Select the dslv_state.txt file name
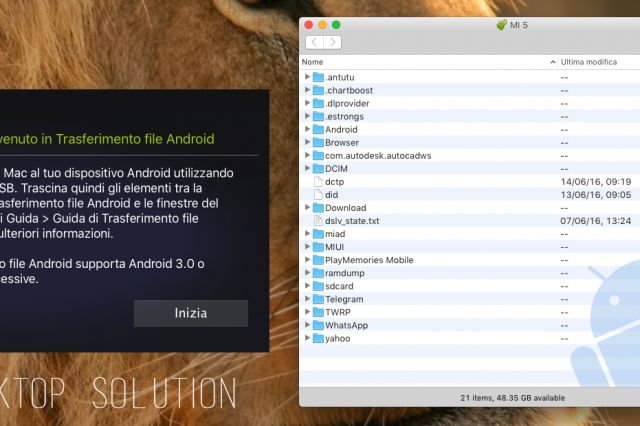 click(352, 221)
